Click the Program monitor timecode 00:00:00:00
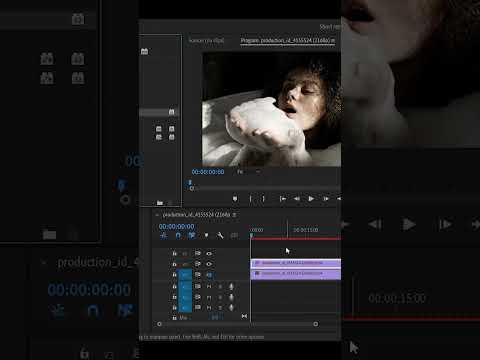The height and width of the screenshot is (360, 480). [x=208, y=172]
